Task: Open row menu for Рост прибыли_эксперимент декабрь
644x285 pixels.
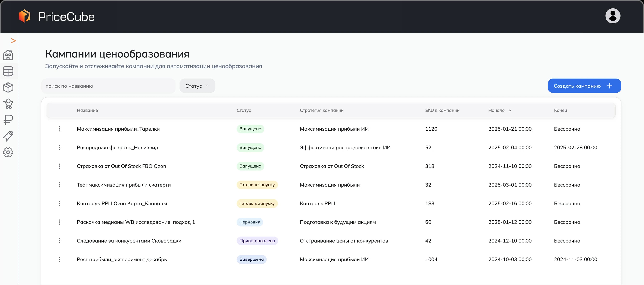Action: (60, 259)
